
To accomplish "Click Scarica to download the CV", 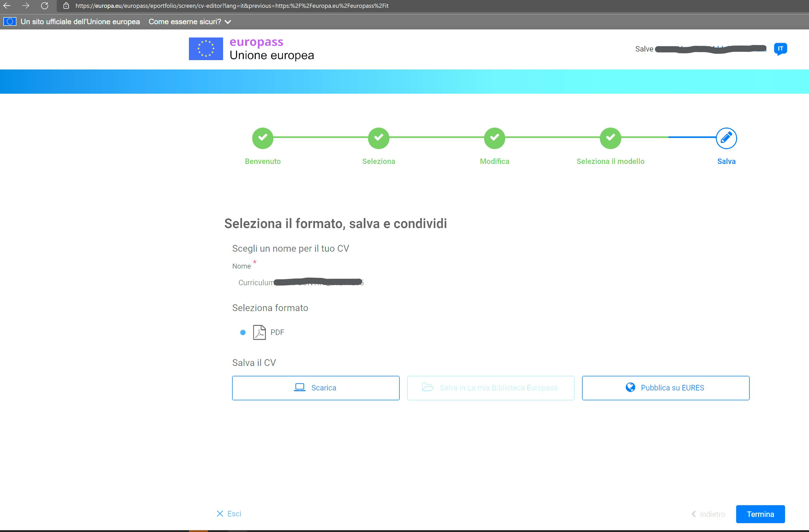I will tap(315, 388).
